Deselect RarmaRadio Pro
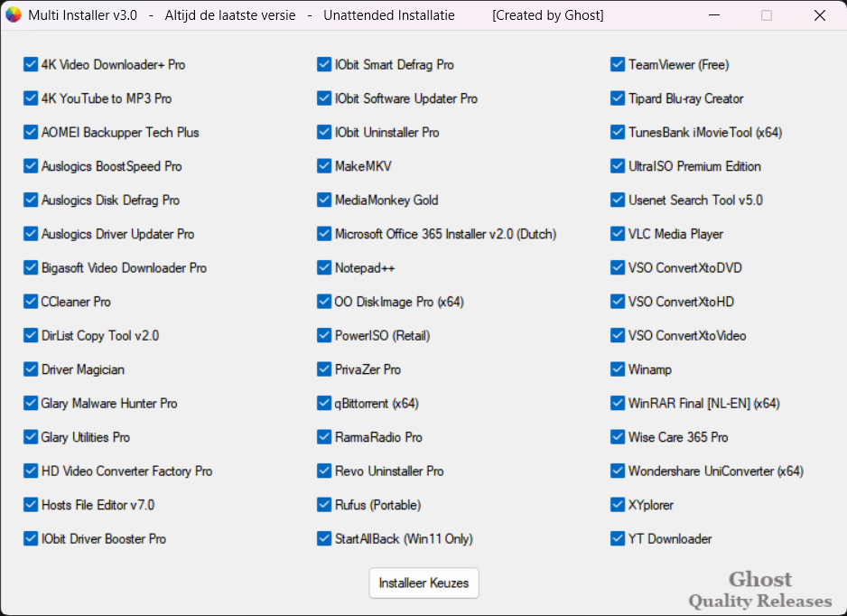847x616 pixels. tap(324, 437)
